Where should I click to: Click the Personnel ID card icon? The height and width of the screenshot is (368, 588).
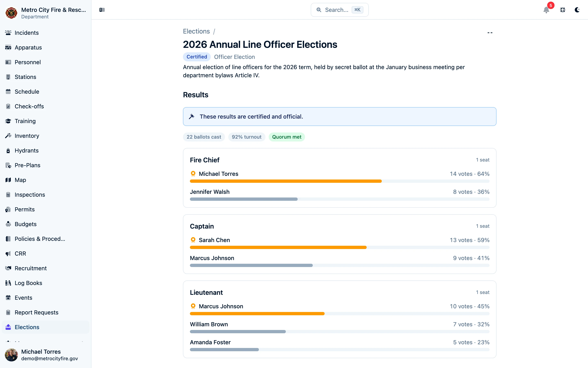point(8,62)
